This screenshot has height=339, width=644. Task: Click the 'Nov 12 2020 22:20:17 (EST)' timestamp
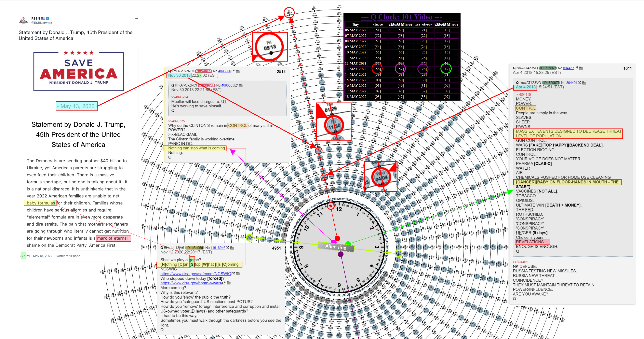(186, 252)
